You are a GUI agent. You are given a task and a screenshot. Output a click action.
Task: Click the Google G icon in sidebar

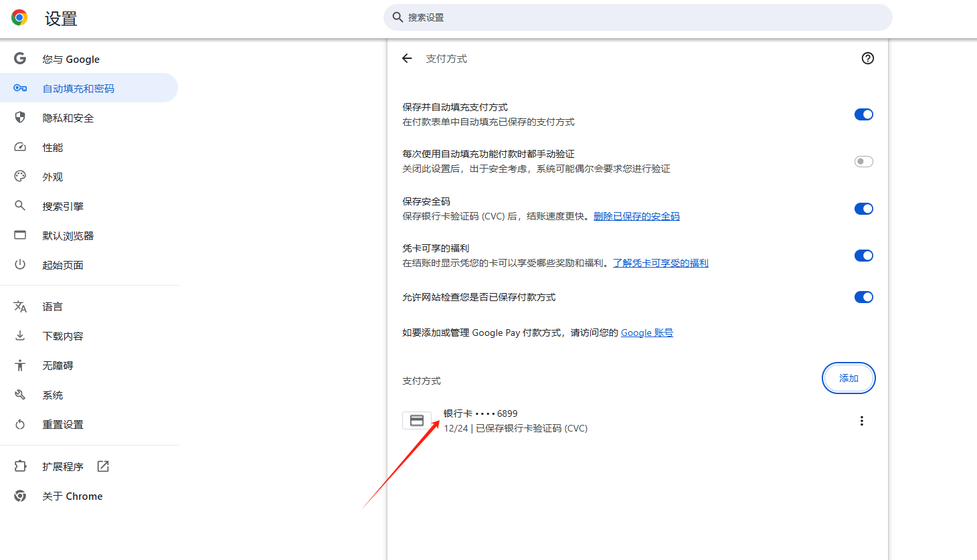point(20,59)
